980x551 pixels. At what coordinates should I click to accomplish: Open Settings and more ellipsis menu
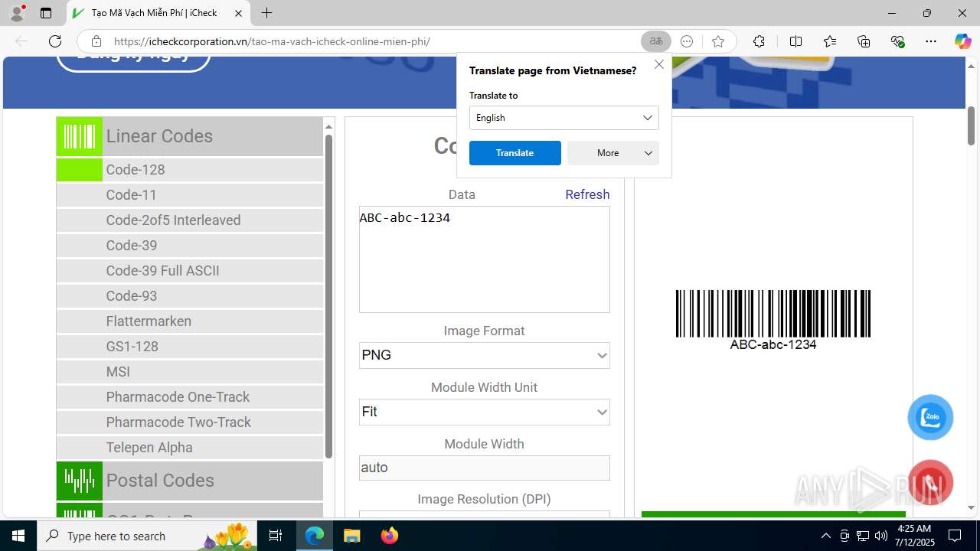931,41
